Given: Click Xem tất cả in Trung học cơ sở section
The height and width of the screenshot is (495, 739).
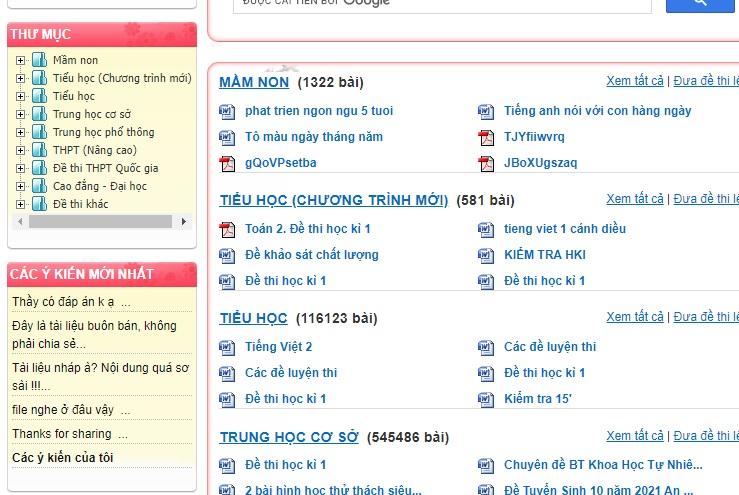Looking at the screenshot, I should pos(634,436).
